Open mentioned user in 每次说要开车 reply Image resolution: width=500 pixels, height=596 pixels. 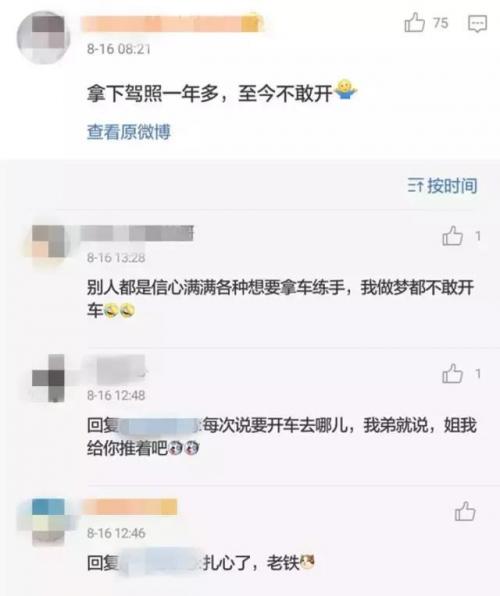[160, 425]
